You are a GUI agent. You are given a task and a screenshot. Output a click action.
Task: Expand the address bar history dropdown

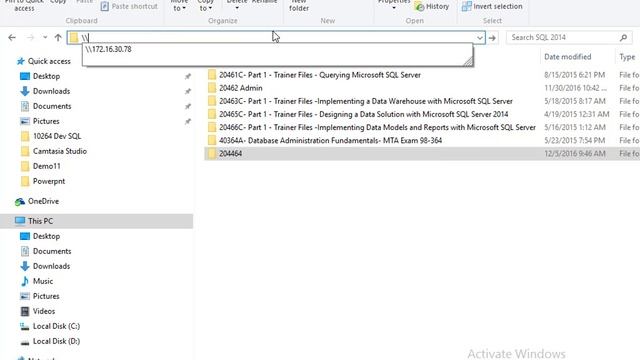point(480,38)
